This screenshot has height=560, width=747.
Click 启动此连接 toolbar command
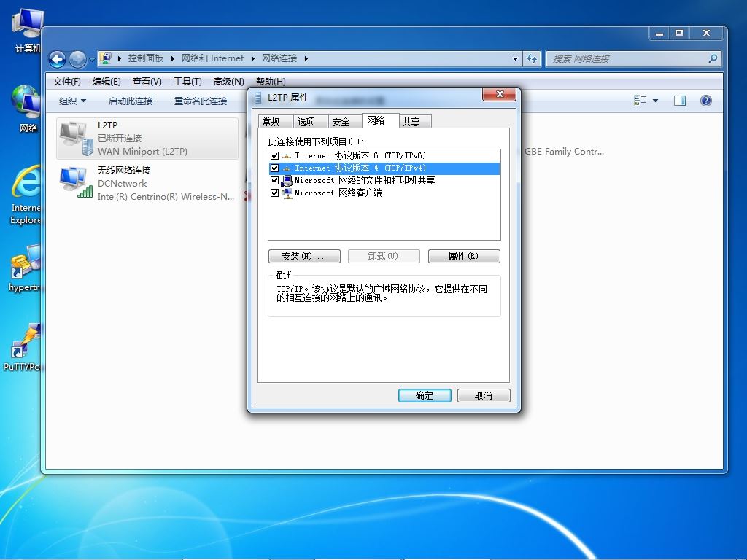coord(131,101)
